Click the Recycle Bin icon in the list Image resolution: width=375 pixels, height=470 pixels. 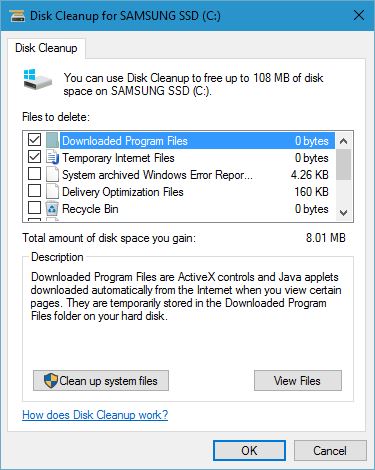point(52,209)
